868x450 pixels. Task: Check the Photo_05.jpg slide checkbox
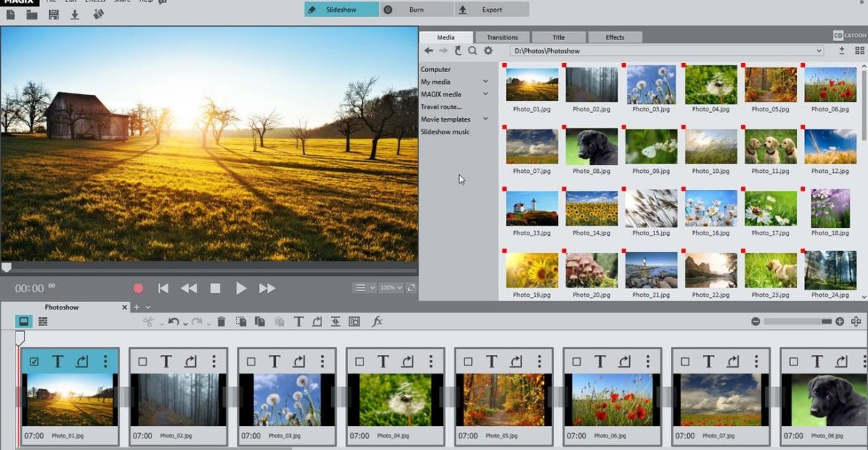pyautogui.click(x=468, y=362)
